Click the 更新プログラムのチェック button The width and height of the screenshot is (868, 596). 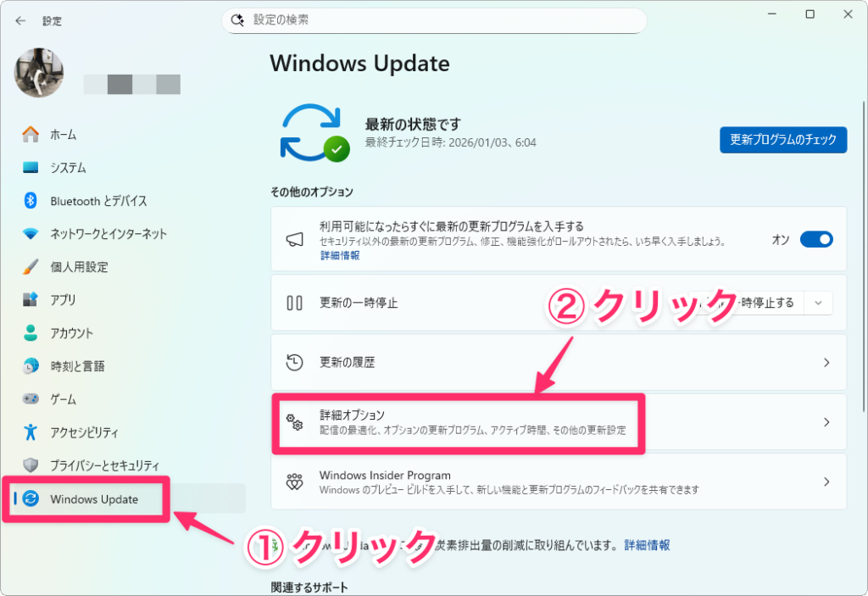click(x=783, y=140)
